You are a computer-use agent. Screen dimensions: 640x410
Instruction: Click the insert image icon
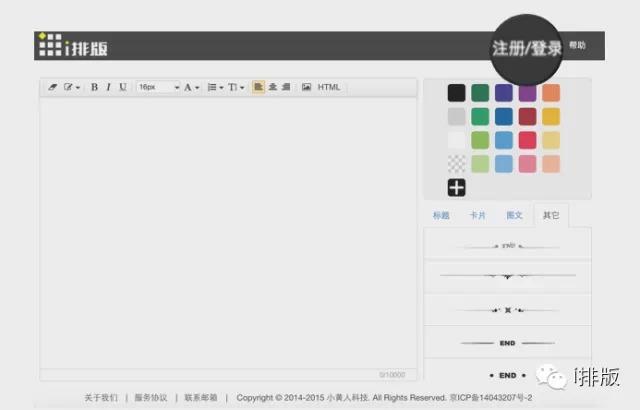coord(306,87)
